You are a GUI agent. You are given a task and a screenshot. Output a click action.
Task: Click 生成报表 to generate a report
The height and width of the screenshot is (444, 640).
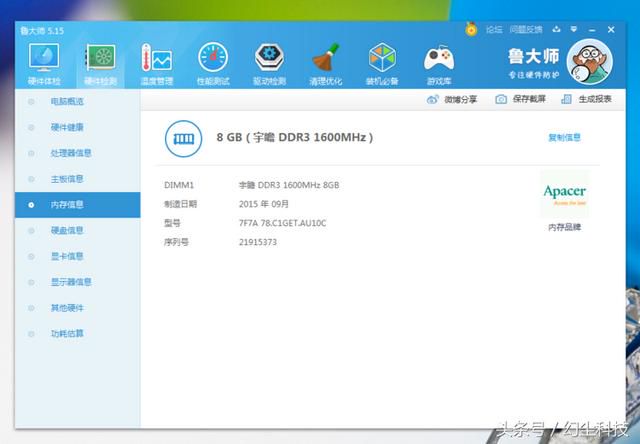587,99
